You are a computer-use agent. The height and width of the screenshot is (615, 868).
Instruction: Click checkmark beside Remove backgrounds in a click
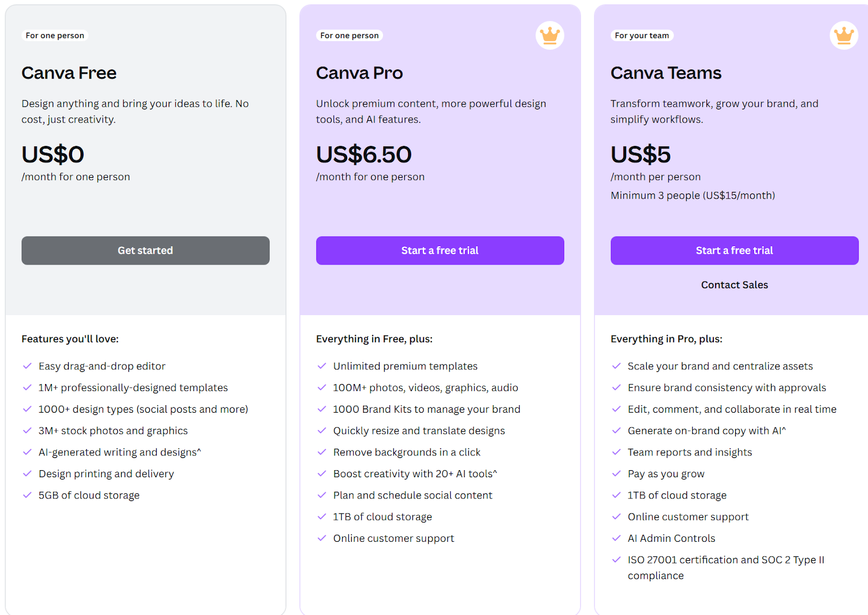click(x=322, y=452)
